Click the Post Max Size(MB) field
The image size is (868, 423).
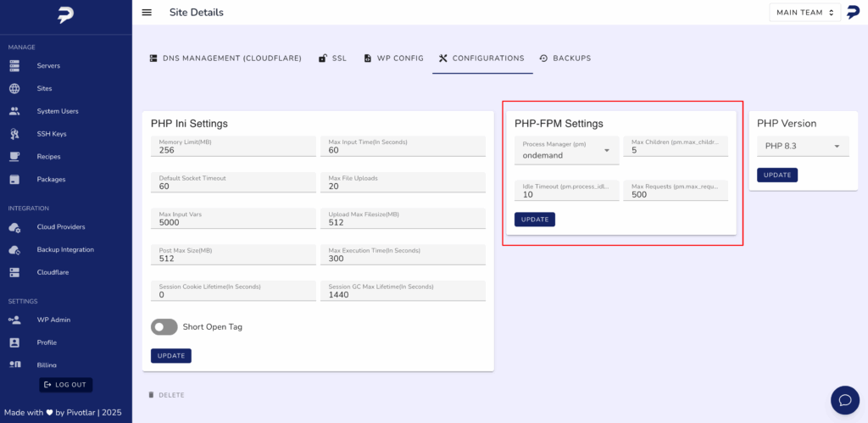[233, 254]
